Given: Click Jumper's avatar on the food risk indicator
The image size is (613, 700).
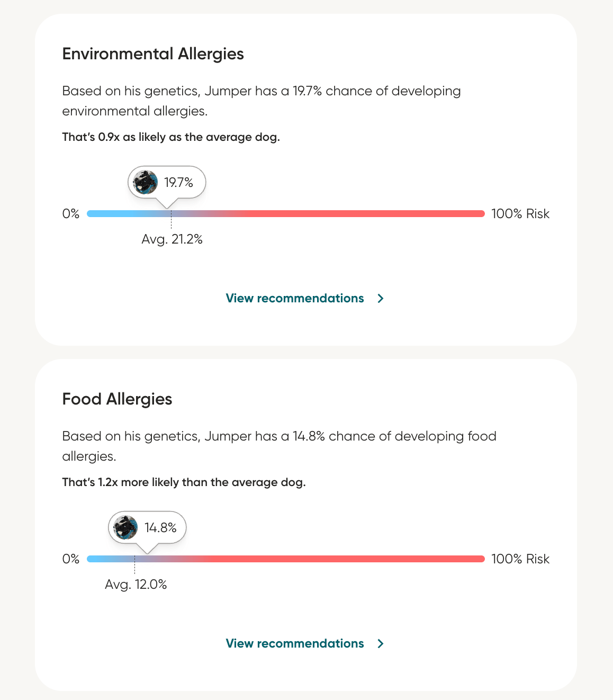Looking at the screenshot, I should click(x=125, y=527).
